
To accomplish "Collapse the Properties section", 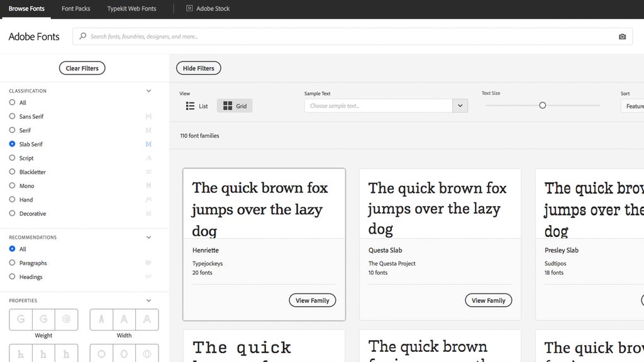I will coord(148,300).
